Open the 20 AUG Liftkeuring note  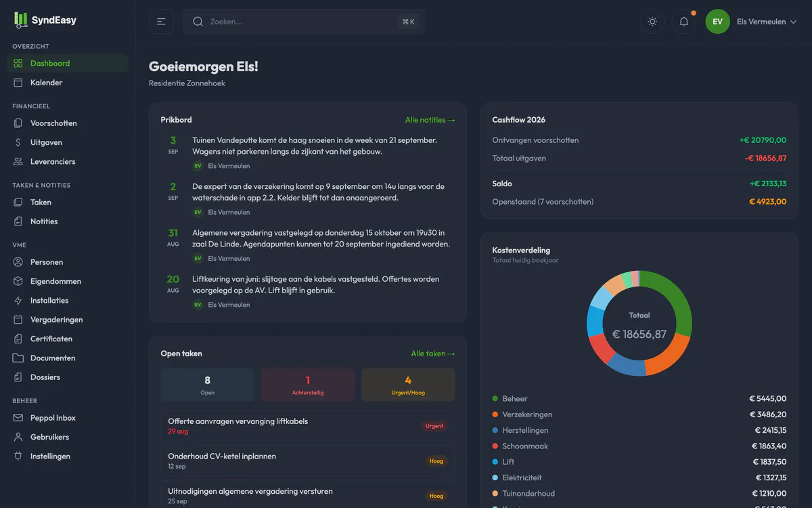point(308,291)
